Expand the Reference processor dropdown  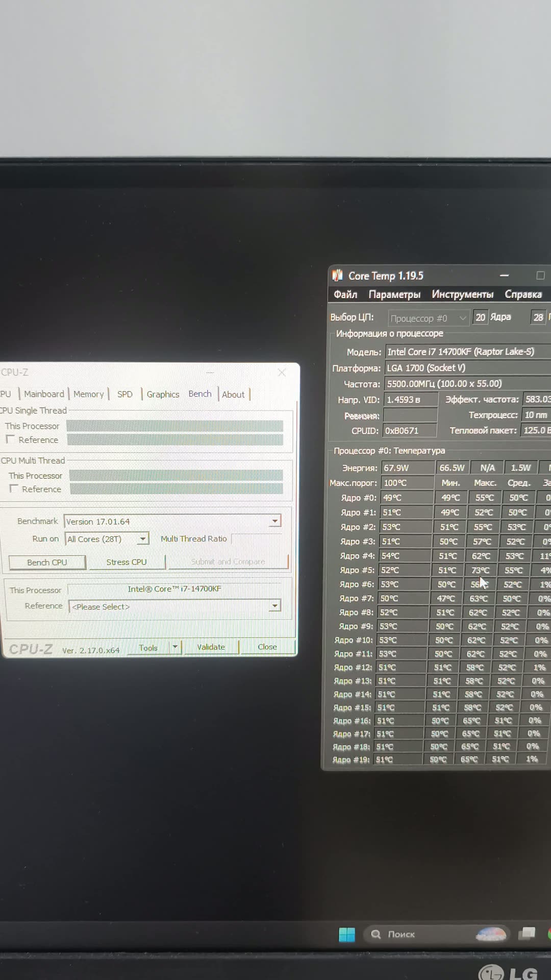point(275,606)
